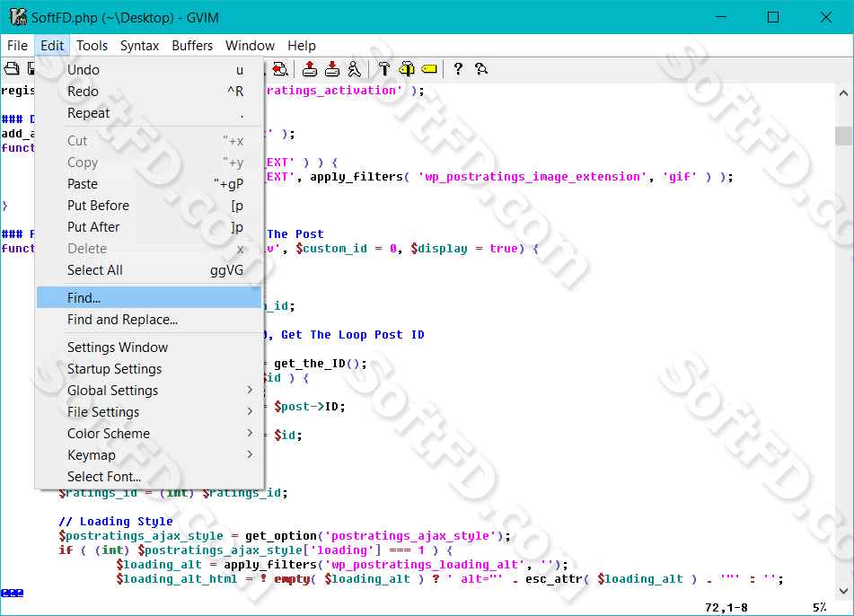Click the '$id;' assignment code line

(288, 436)
